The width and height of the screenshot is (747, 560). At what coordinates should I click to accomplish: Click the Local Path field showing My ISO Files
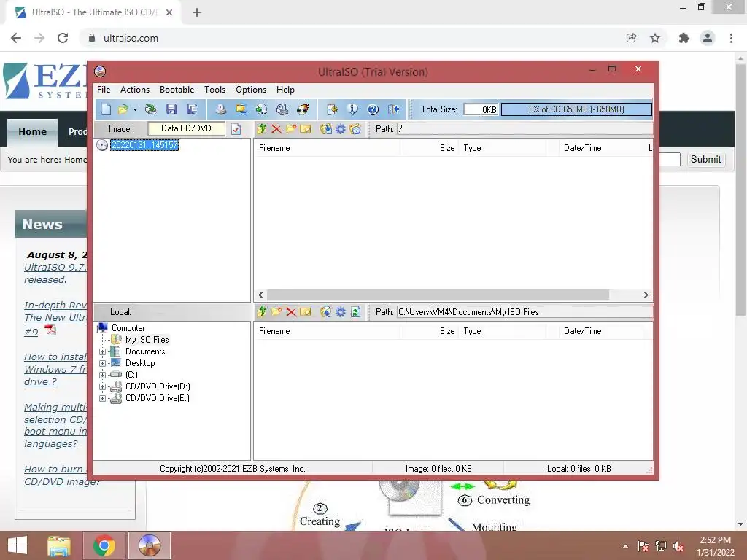click(x=525, y=312)
